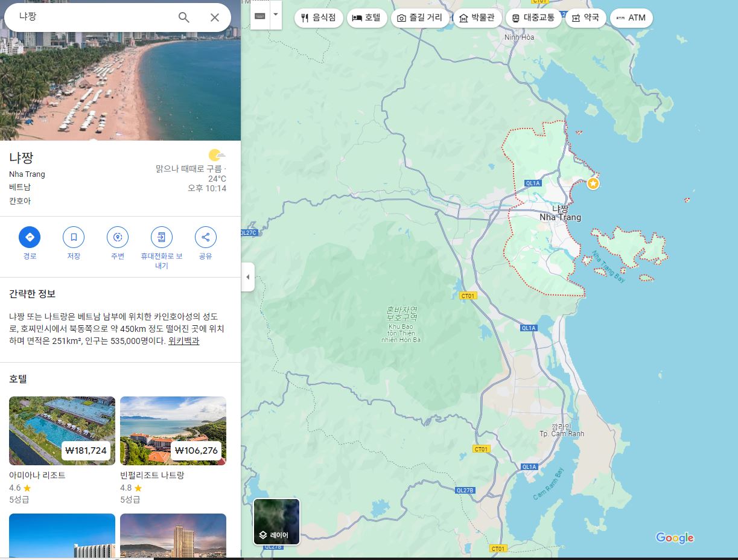738x560 pixels.
Task: Click the 호텔 section heading
Action: [x=18, y=379]
